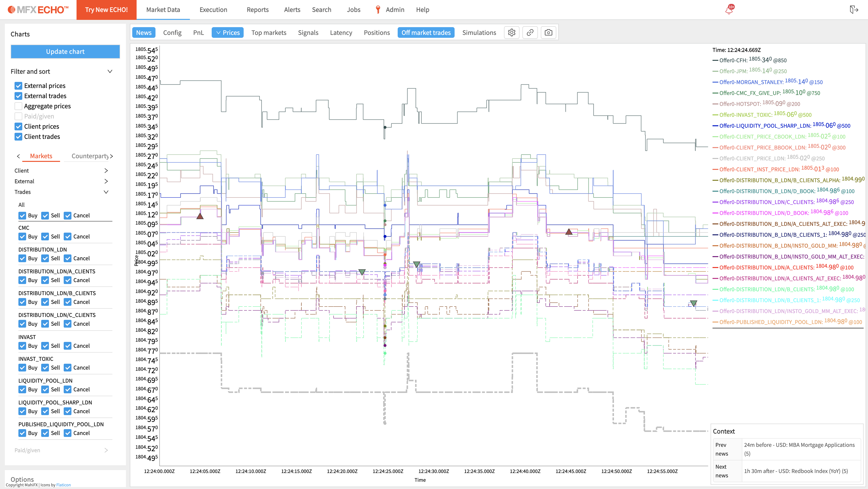Open the Alerts menu
This screenshot has width=868, height=489.
click(x=292, y=10)
